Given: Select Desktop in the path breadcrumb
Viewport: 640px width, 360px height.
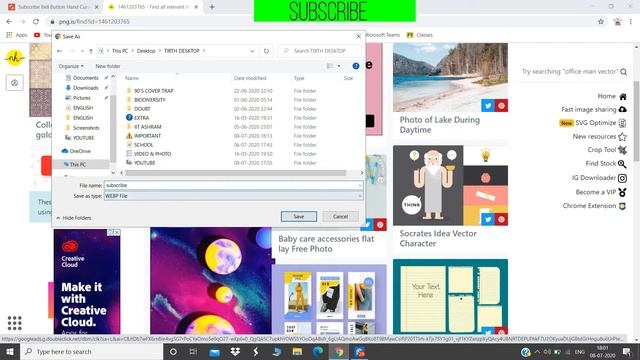Looking at the screenshot, I should point(146,51).
